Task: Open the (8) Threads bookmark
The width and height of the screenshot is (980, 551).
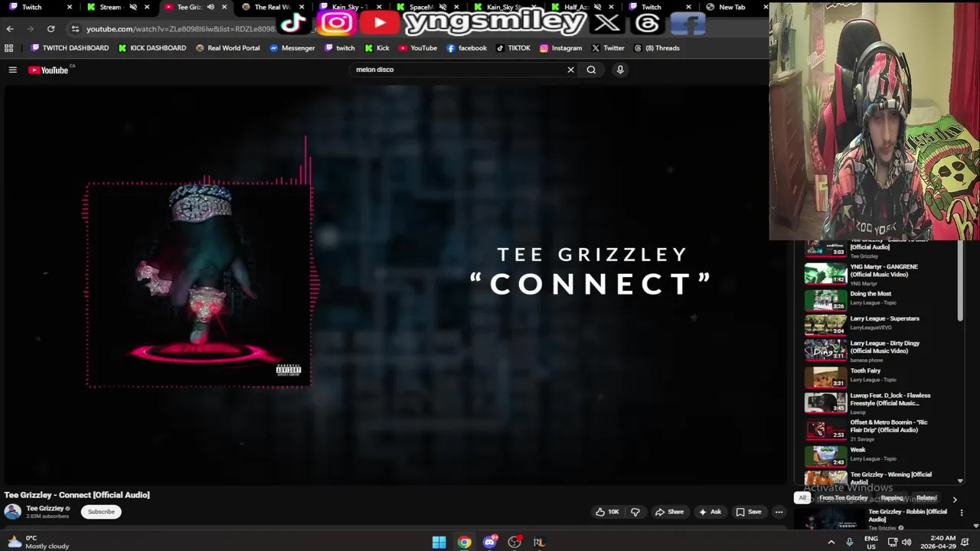Action: click(657, 48)
